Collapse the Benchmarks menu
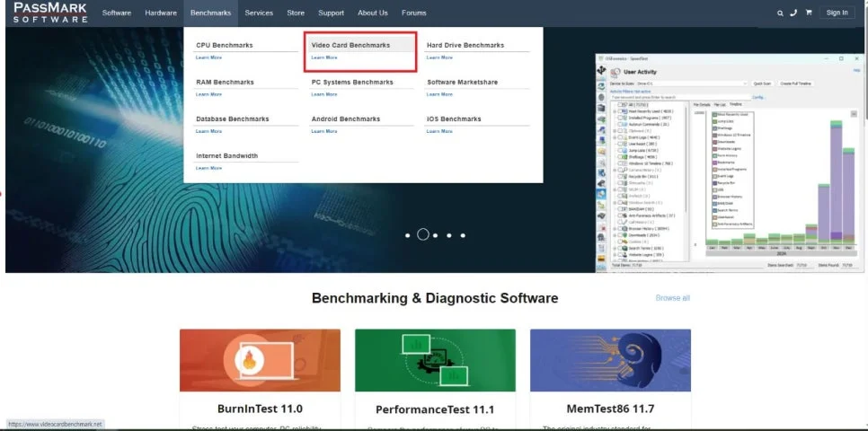The height and width of the screenshot is (431, 868). (211, 13)
